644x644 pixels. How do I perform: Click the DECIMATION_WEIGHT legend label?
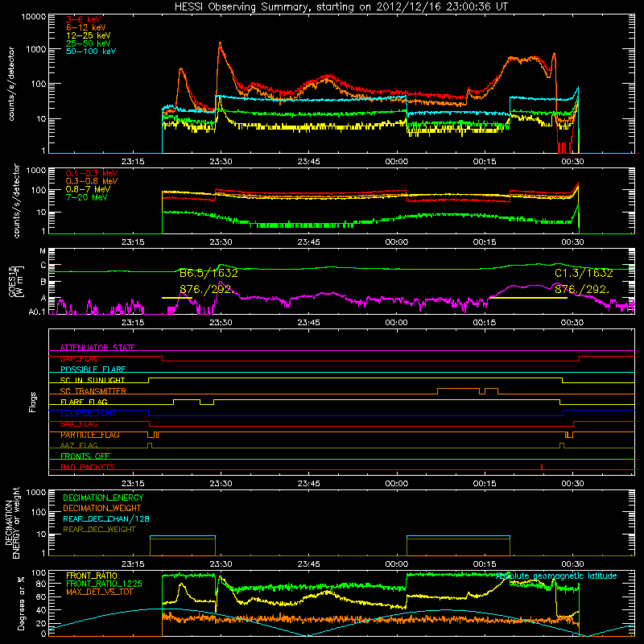click(102, 508)
